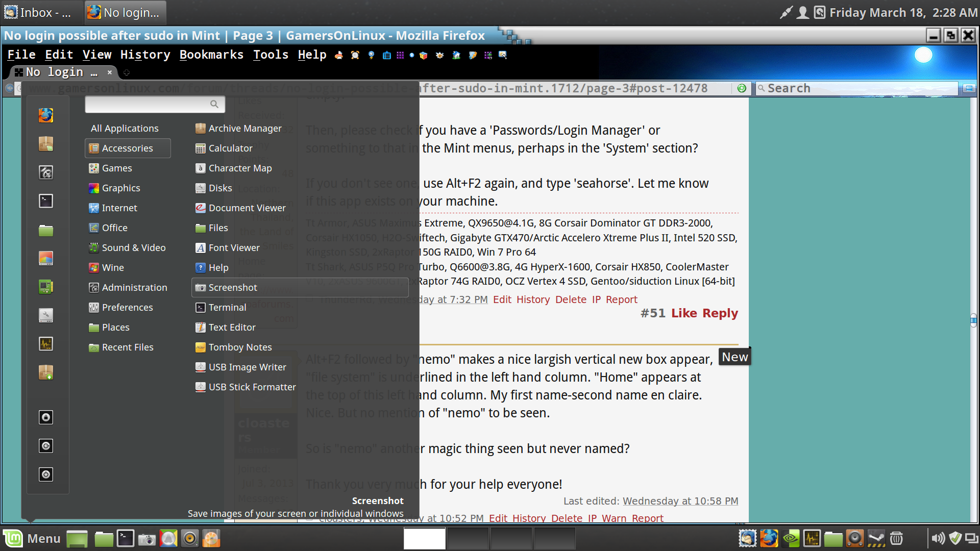
Task: Click the house home icon in Firefox menubar
Action: click(x=456, y=55)
